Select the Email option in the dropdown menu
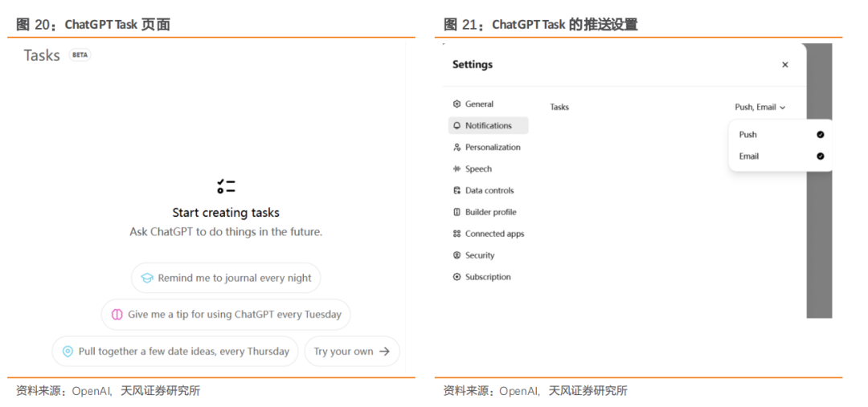The image size is (868, 407). click(x=780, y=156)
